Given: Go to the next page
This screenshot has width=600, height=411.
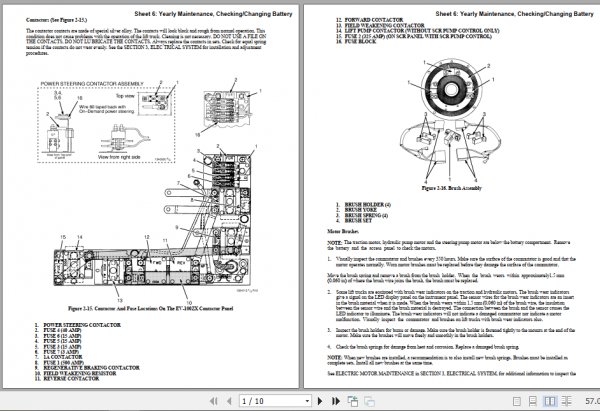Looking at the screenshot, I should [x=320, y=401].
